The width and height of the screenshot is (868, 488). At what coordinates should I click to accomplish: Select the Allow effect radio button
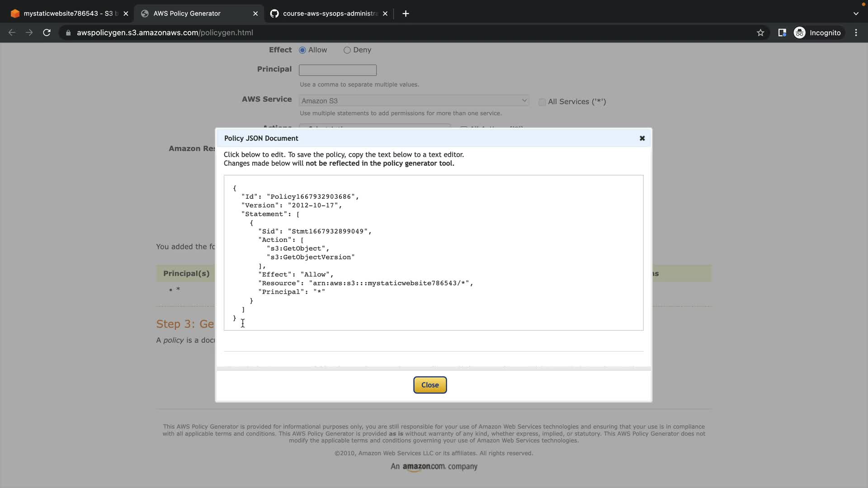302,50
